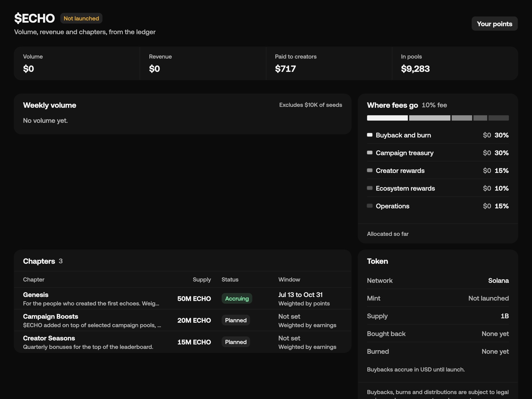
Task: Click the 15M ECHO supply value
Action: [194, 342]
